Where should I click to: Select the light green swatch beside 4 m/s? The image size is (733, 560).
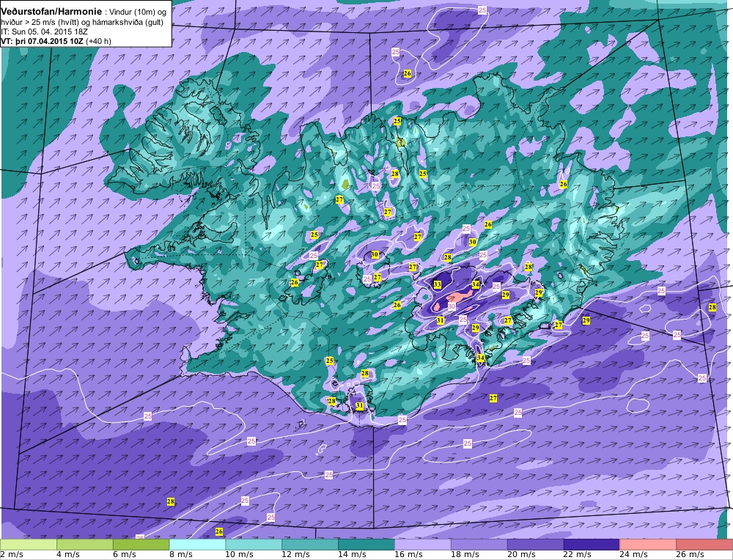[84, 545]
